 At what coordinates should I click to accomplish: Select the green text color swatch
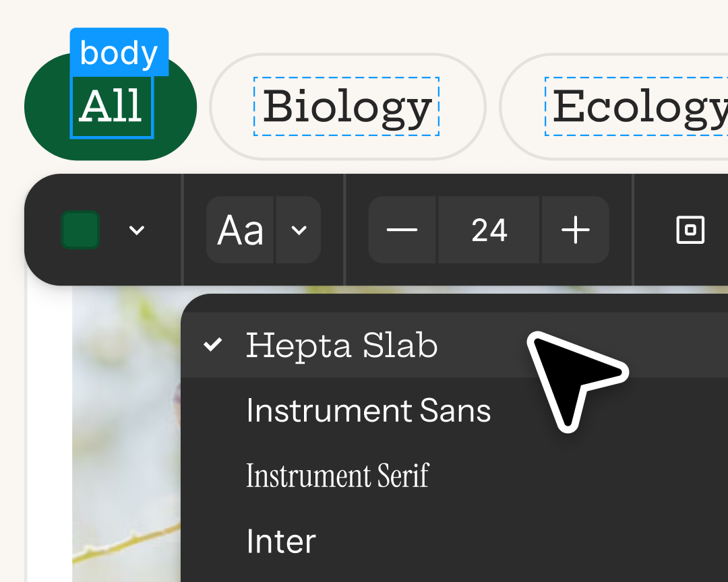tap(80, 230)
